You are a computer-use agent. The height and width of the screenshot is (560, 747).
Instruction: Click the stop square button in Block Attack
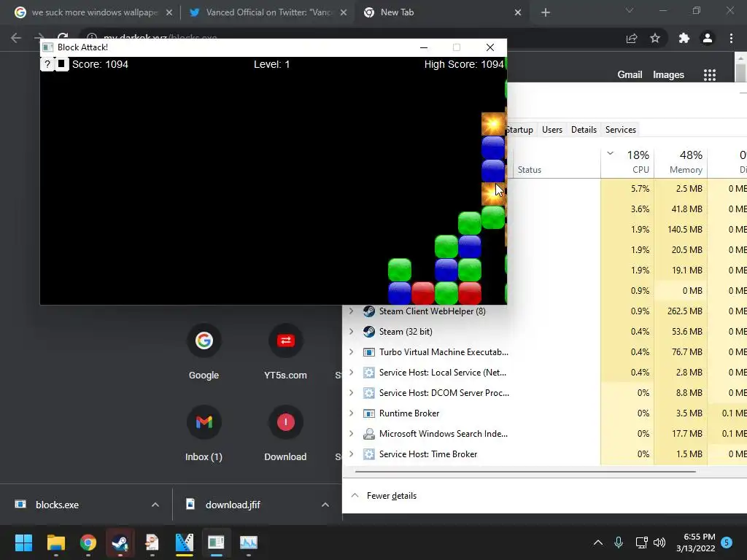point(61,64)
